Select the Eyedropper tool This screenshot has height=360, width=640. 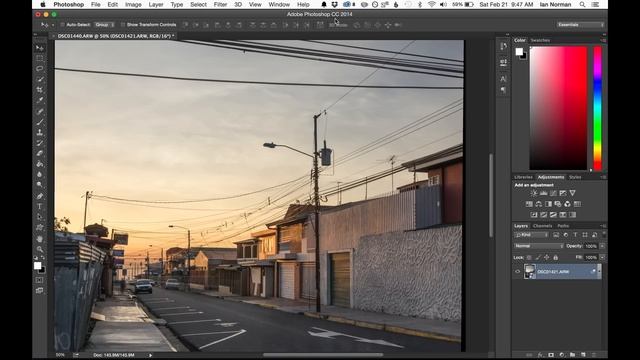tap(40, 100)
